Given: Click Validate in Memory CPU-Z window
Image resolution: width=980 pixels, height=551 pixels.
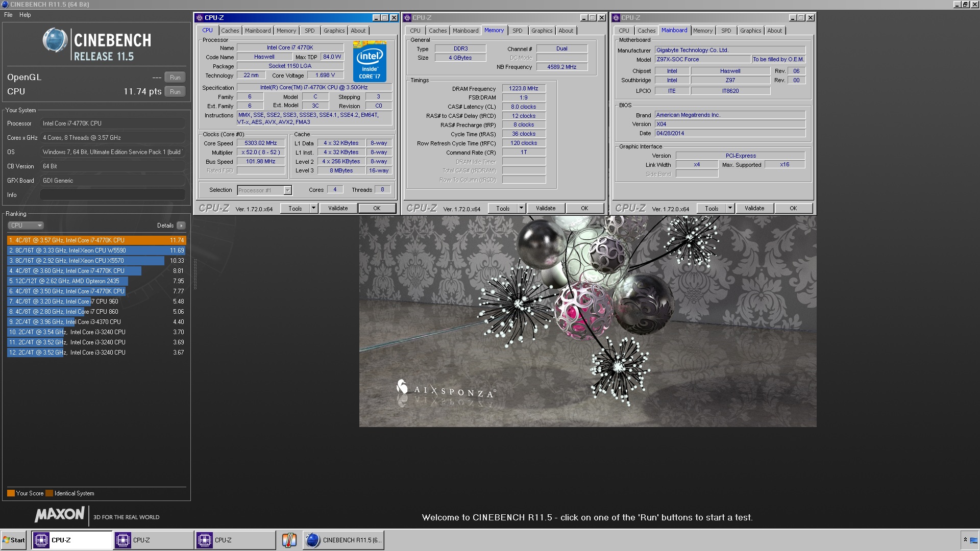Looking at the screenshot, I should pos(546,208).
